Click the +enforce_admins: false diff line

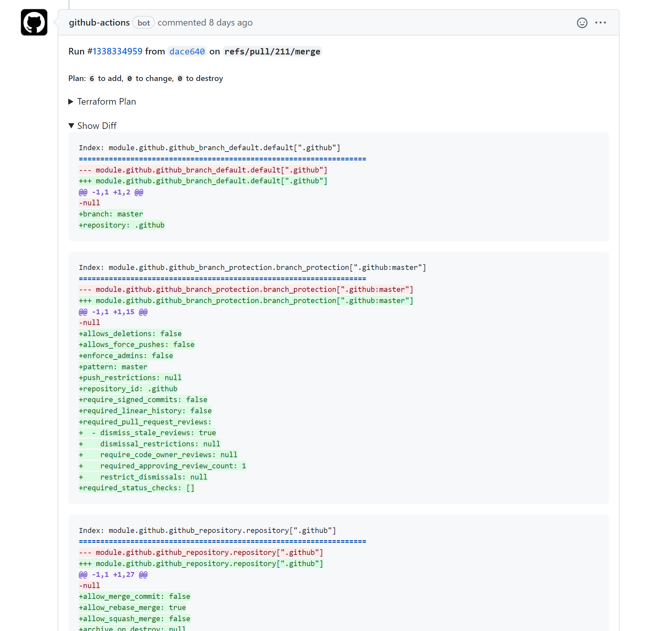tap(126, 356)
